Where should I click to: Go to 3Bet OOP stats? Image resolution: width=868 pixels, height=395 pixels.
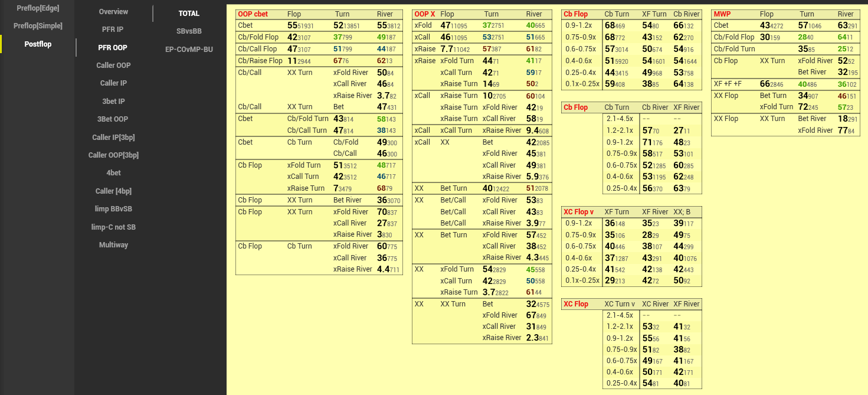[x=113, y=119]
